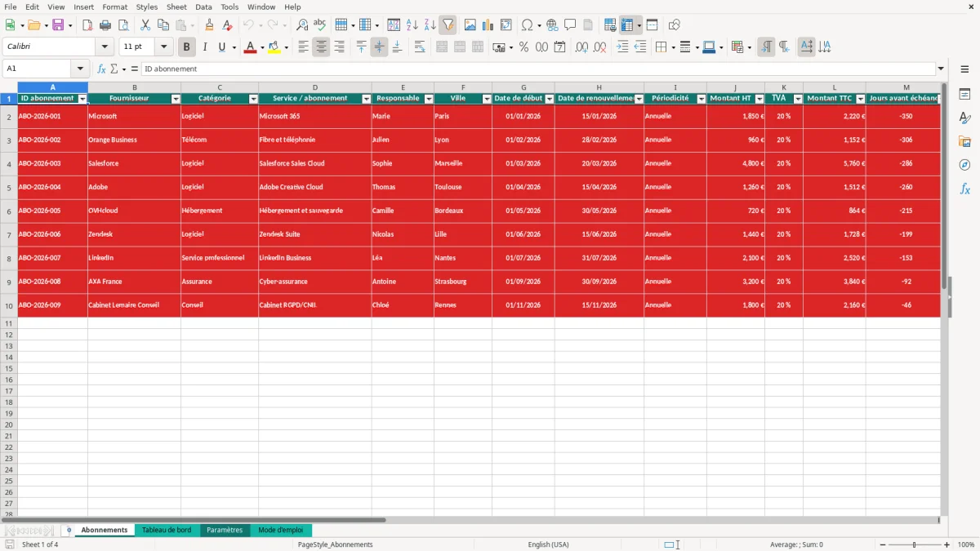Open the Function Wizard icon by formula bar
Image resolution: width=980 pixels, height=551 pixels.
(x=101, y=69)
